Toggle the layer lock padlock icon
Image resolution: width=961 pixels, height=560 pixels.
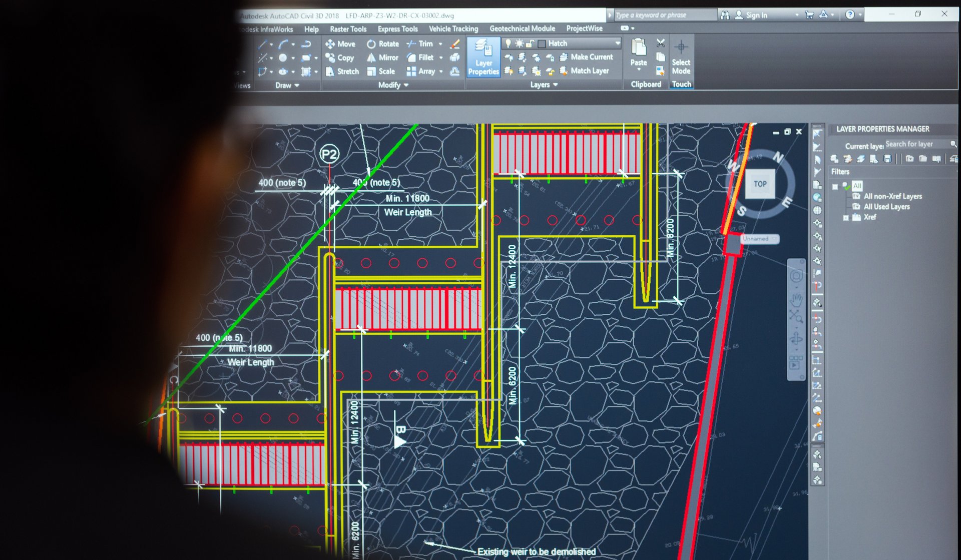pos(530,44)
